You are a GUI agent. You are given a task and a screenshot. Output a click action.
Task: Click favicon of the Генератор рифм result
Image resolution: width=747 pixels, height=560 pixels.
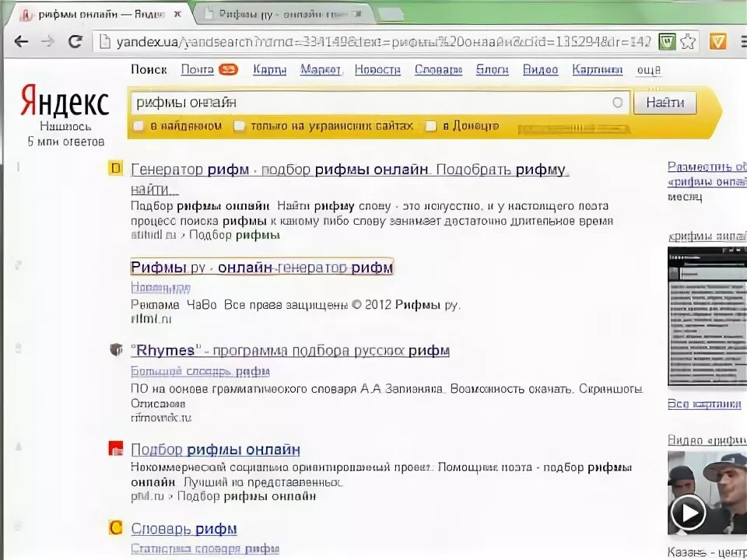[x=115, y=168]
